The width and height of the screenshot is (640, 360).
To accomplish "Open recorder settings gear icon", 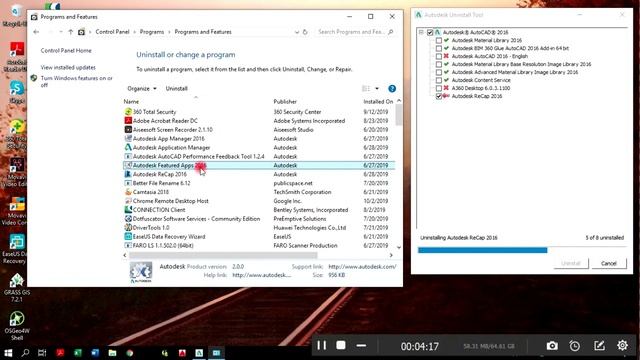I will 622,345.
